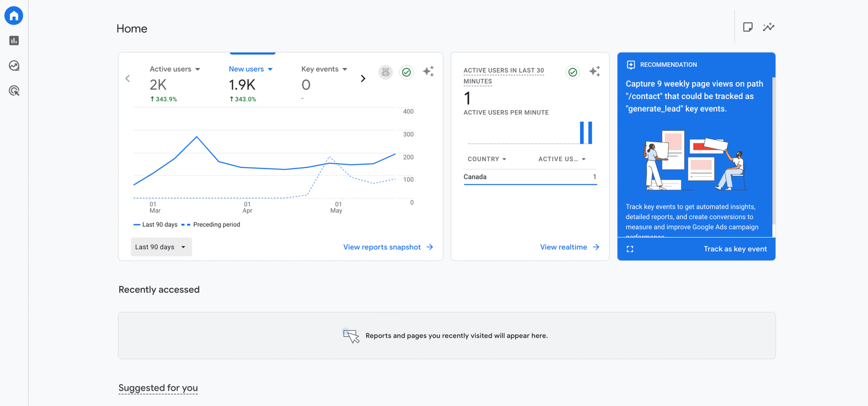The height and width of the screenshot is (406, 868).
Task: Open the Home icon in sidebar
Action: (x=14, y=16)
